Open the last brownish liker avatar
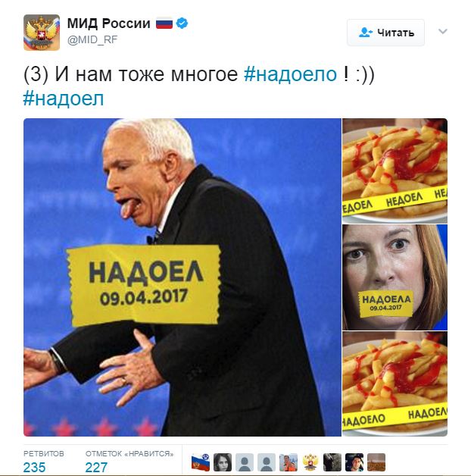471x476 pixels. tap(376, 462)
